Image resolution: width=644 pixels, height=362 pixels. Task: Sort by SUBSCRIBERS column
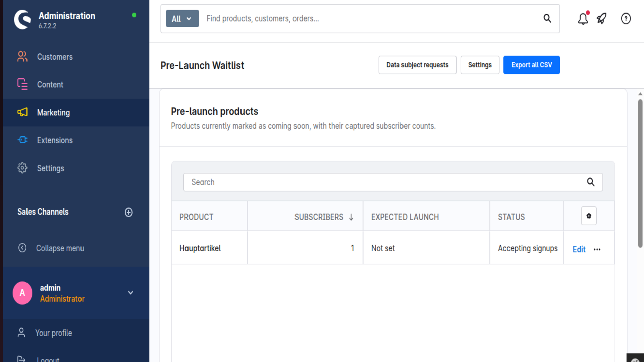coord(305,217)
